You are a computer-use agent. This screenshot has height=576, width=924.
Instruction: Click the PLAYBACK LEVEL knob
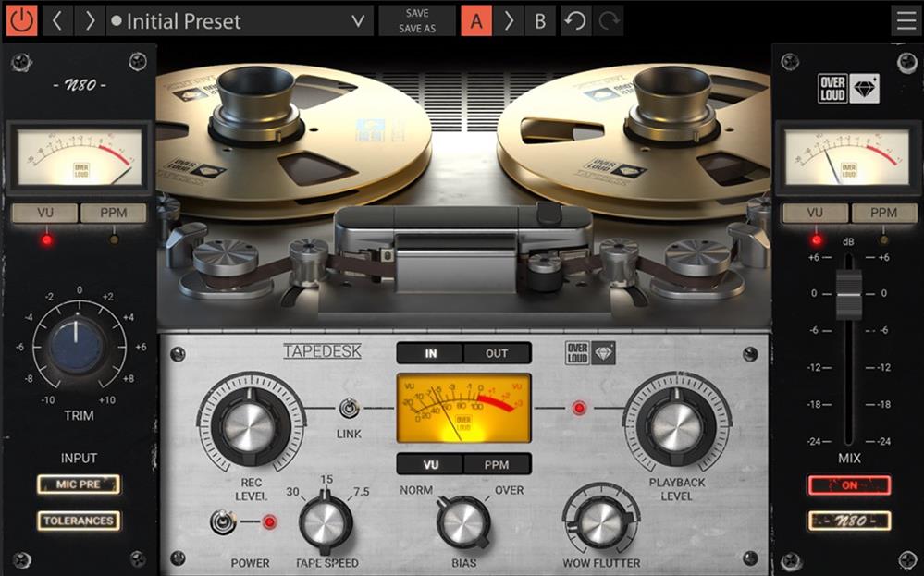click(677, 425)
